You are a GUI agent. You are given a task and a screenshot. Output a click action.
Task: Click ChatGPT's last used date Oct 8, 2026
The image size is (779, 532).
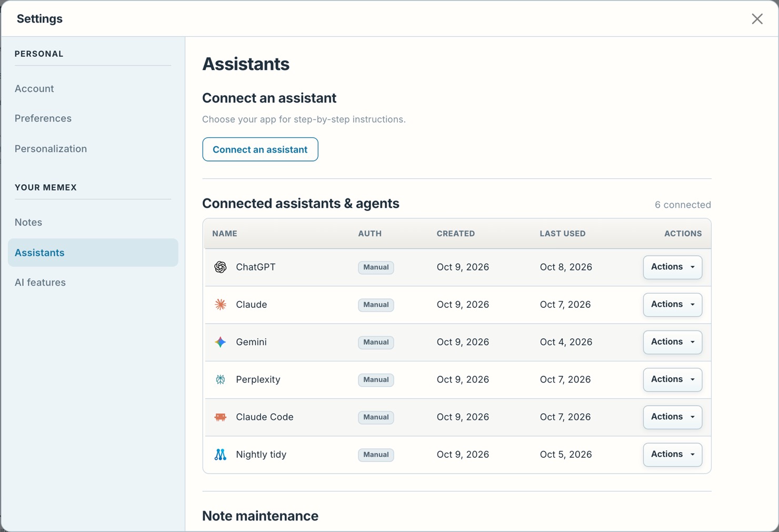566,267
